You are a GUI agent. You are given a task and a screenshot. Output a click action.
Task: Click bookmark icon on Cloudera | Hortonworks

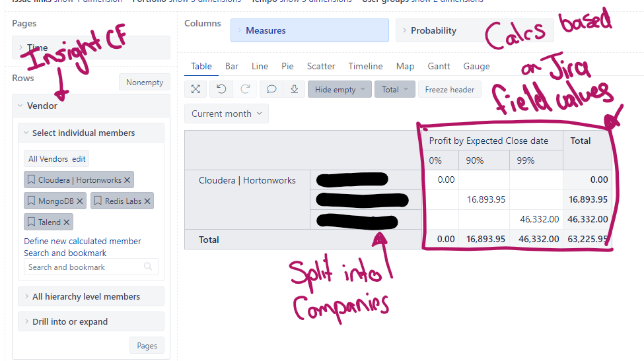[31, 180]
